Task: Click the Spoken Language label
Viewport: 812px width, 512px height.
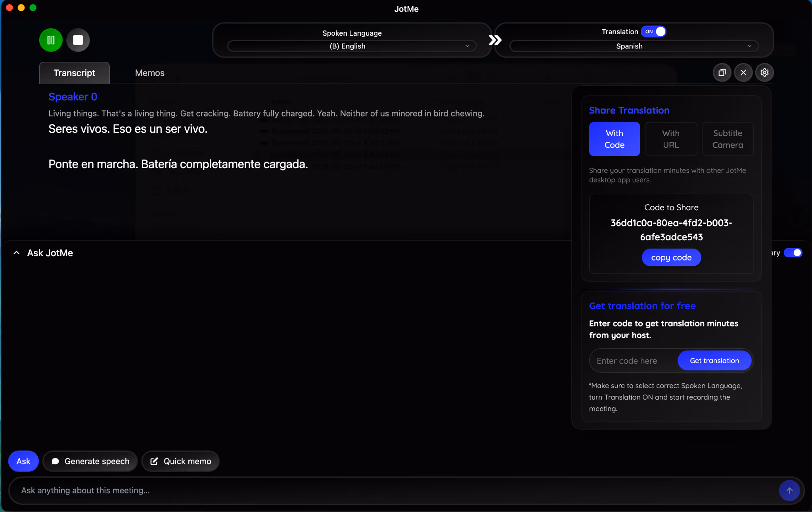Action: [352, 33]
